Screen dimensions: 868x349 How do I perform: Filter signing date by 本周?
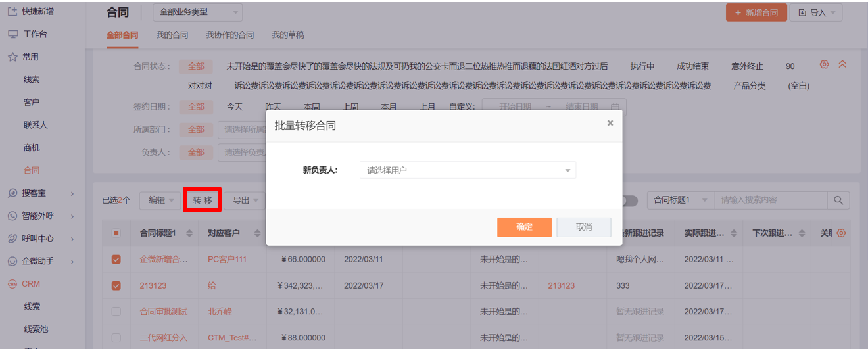312,106
